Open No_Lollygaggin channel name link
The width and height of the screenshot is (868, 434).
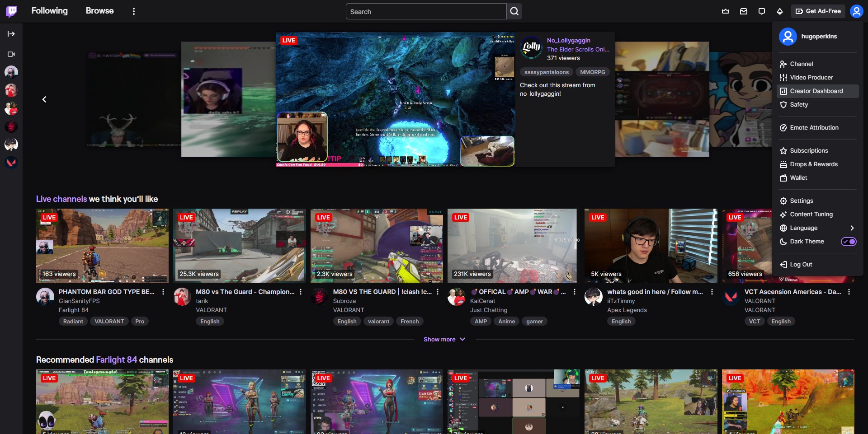pyautogui.click(x=569, y=41)
